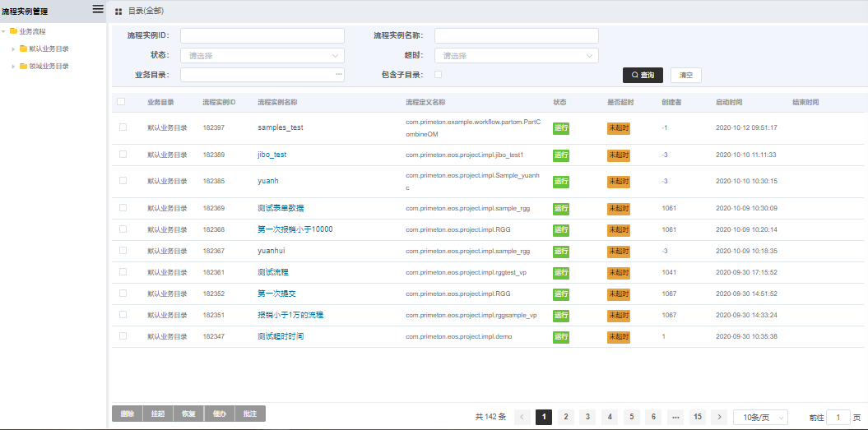Image resolution: width=868 pixels, height=430 pixels.
Task: Click the 业务流程 folder icon in tree
Action: [x=13, y=31]
